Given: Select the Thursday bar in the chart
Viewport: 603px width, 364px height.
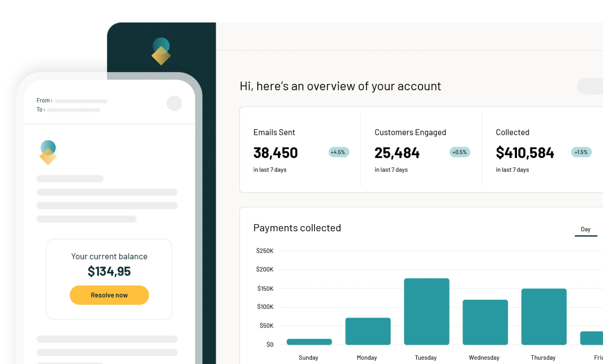Looking at the screenshot, I should tap(544, 316).
